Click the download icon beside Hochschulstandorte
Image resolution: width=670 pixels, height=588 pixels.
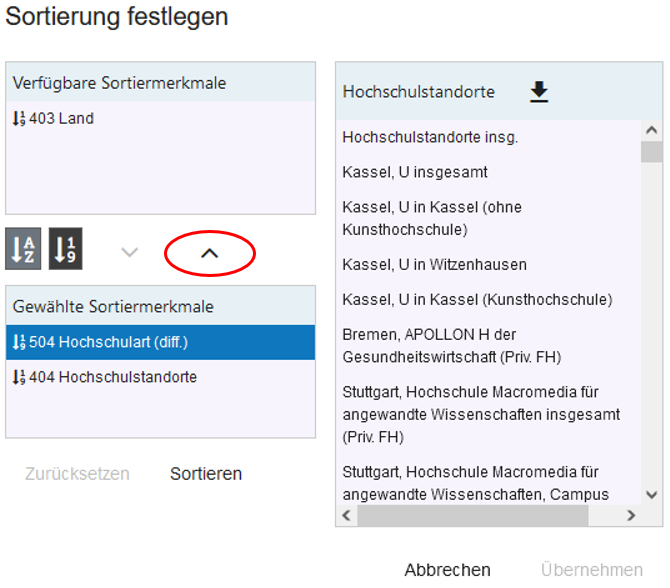click(x=539, y=92)
